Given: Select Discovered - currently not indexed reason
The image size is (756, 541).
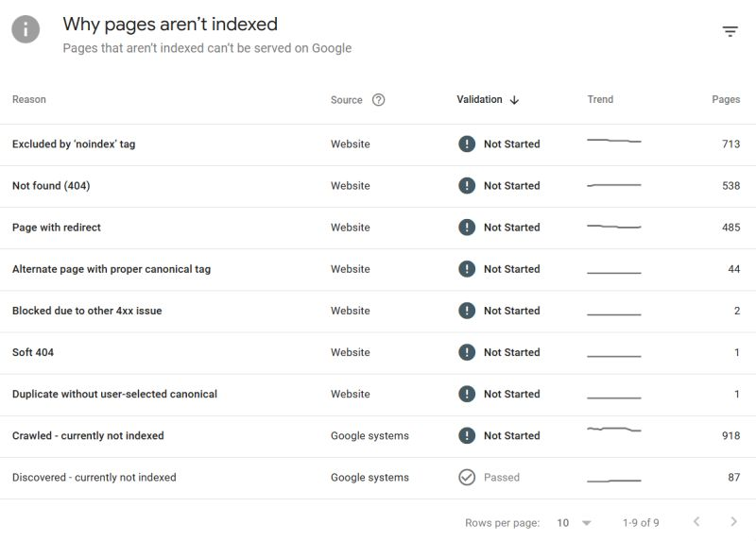Looking at the screenshot, I should click(94, 478).
